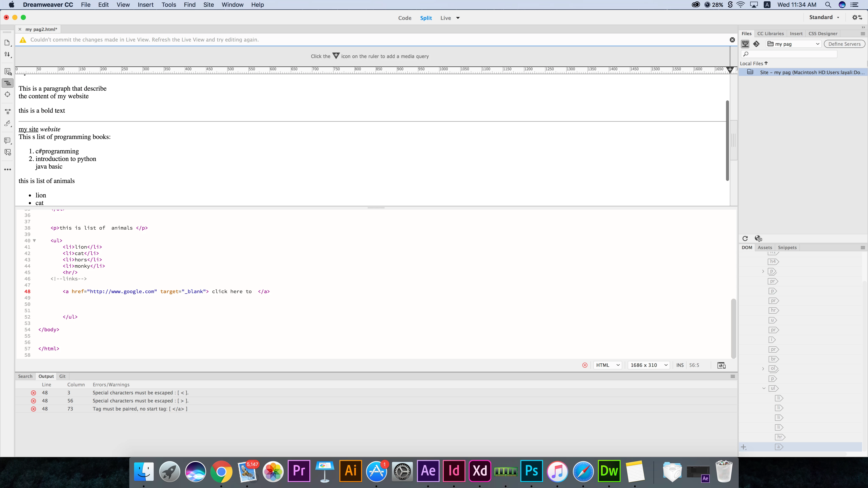Click the Apply Comment speech-bubble icon
This screenshot has height=488, width=868.
[x=7, y=140]
